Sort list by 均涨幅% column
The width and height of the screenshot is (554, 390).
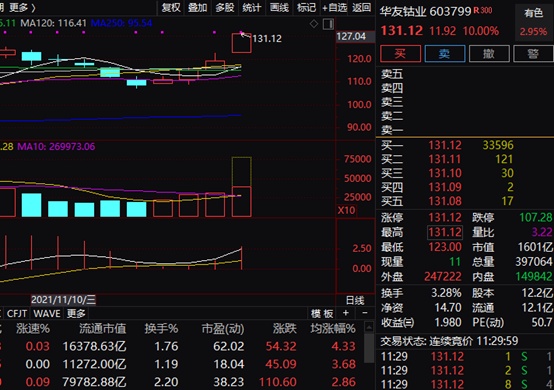[333, 329]
